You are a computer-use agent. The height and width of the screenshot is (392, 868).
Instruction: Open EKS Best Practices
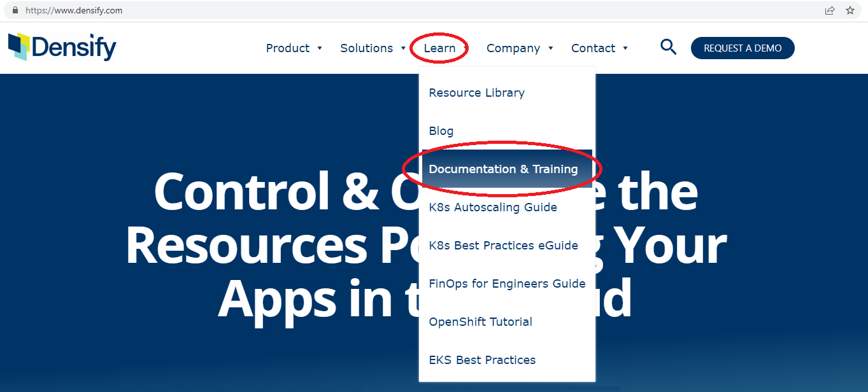(x=482, y=360)
